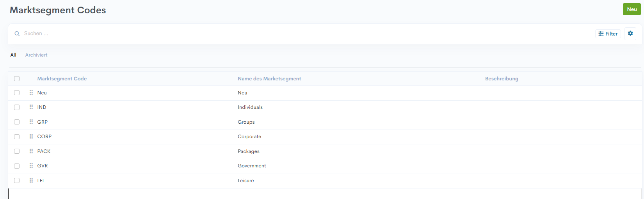Toggle the select-all checkbox in header

[17, 79]
